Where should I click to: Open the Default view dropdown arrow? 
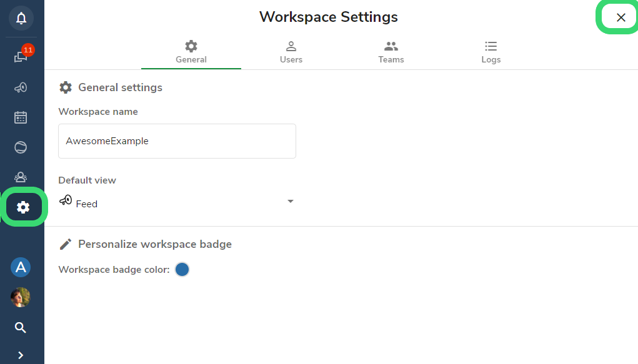coord(290,201)
